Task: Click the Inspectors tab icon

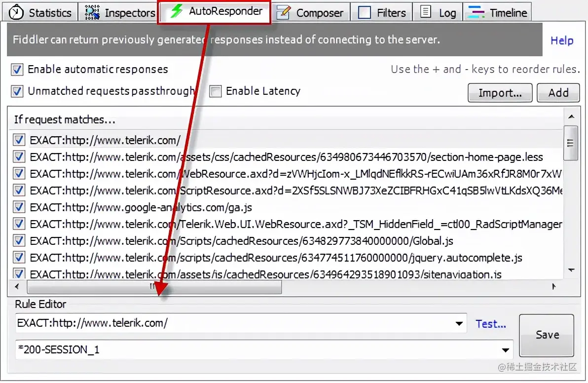Action: point(92,12)
